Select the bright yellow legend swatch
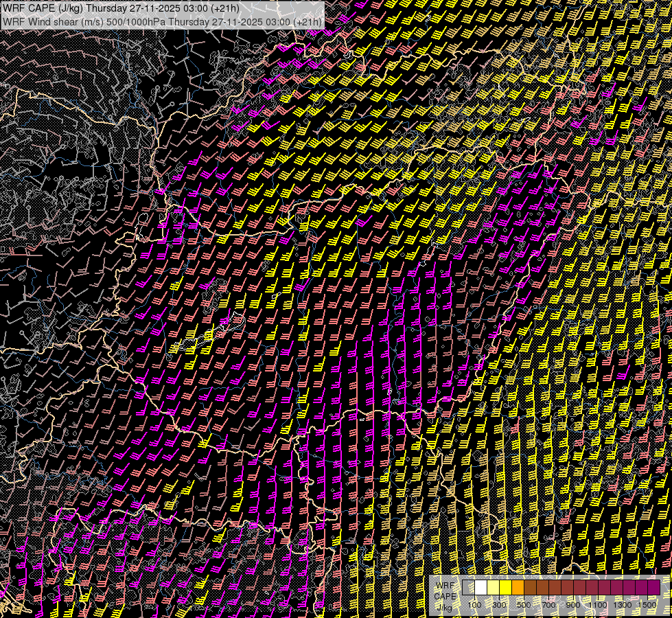Image resolution: width=672 pixels, height=618 pixels. [506, 588]
